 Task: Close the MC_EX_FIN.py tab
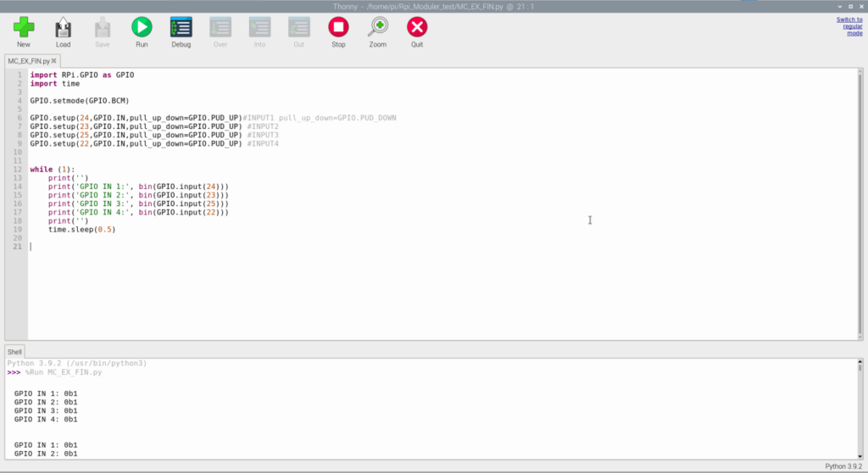point(54,61)
